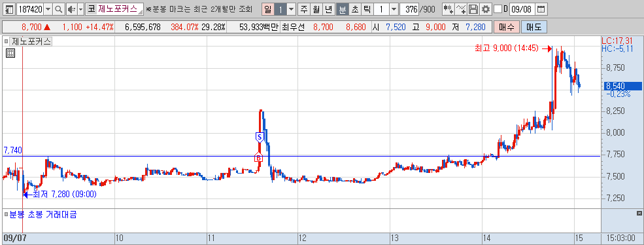Expand the stock code 187420 dropdown
644x245 pixels.
[x=48, y=9]
